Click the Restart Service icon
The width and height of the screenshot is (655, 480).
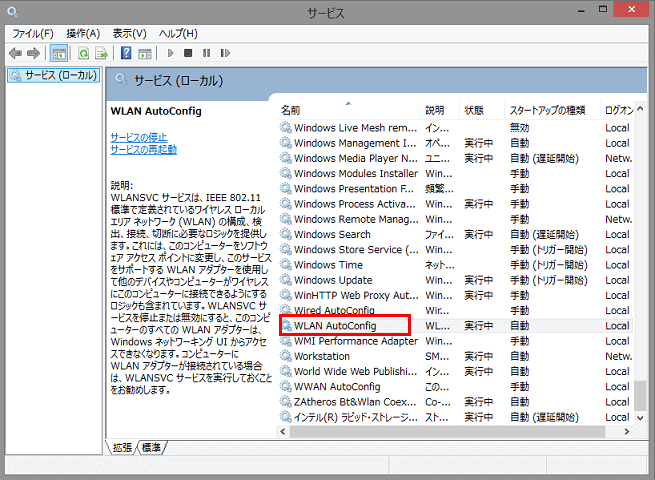point(225,53)
